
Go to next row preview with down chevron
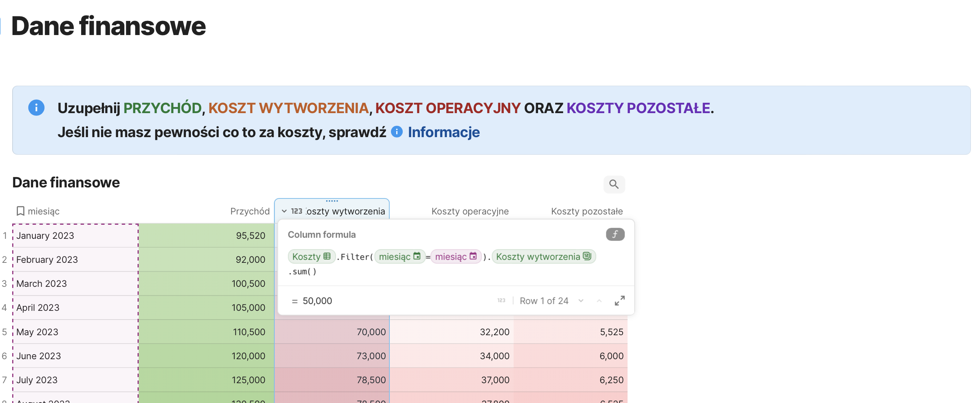tap(581, 301)
